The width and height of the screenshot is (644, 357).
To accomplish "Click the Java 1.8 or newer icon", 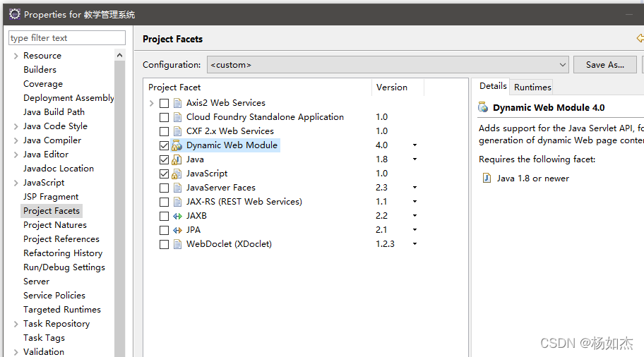I will pyautogui.click(x=487, y=178).
